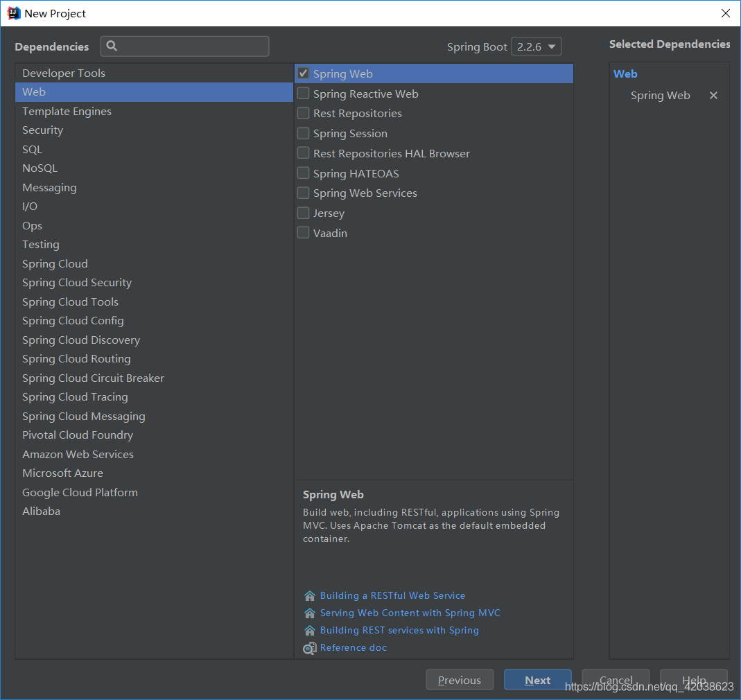Select the SQL category
This screenshot has height=700, width=741.
[x=154, y=150]
